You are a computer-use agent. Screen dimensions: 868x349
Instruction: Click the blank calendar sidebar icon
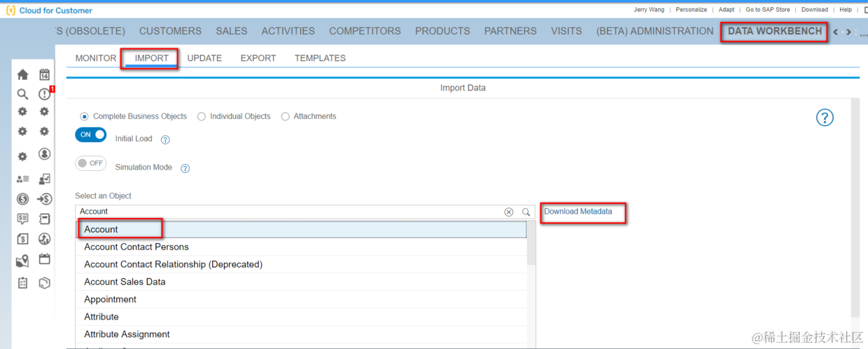pos(45,259)
